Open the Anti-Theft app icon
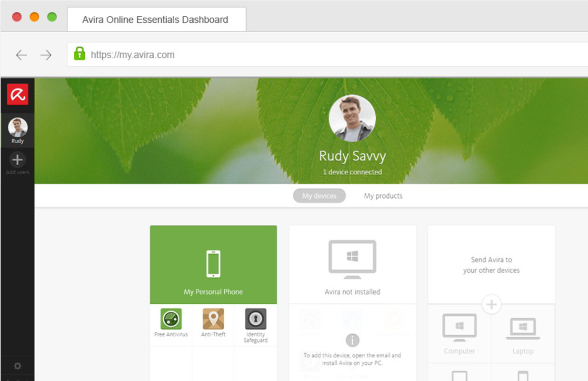 click(x=213, y=319)
